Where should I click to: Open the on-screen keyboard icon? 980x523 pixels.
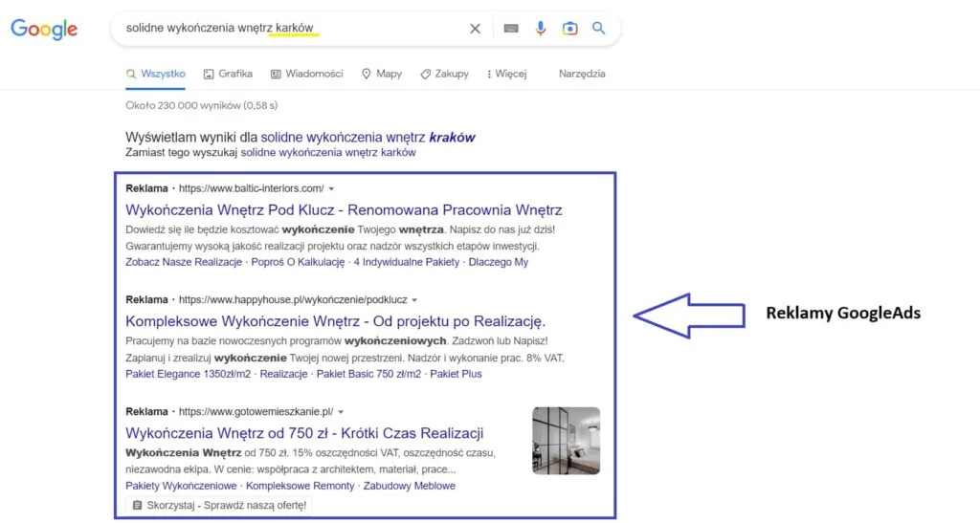point(511,28)
